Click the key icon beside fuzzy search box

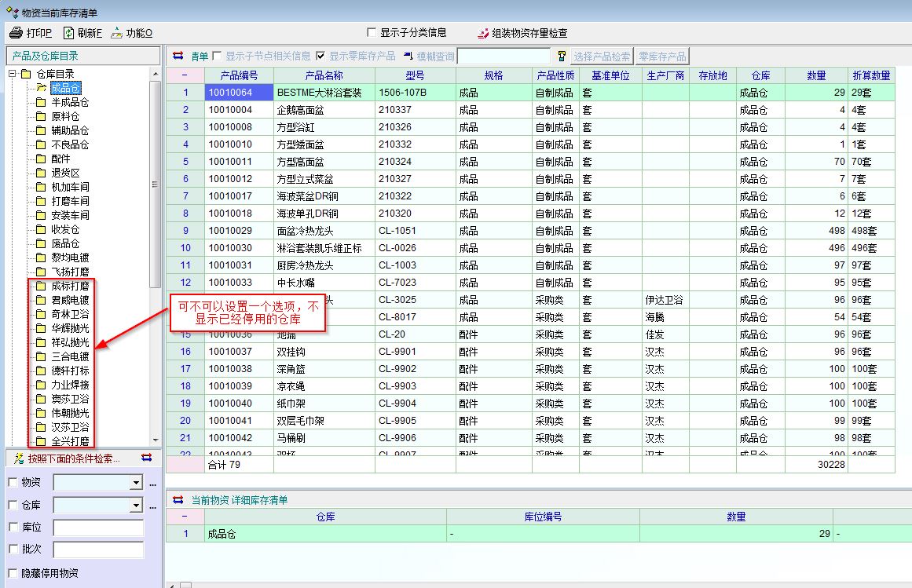click(562, 57)
